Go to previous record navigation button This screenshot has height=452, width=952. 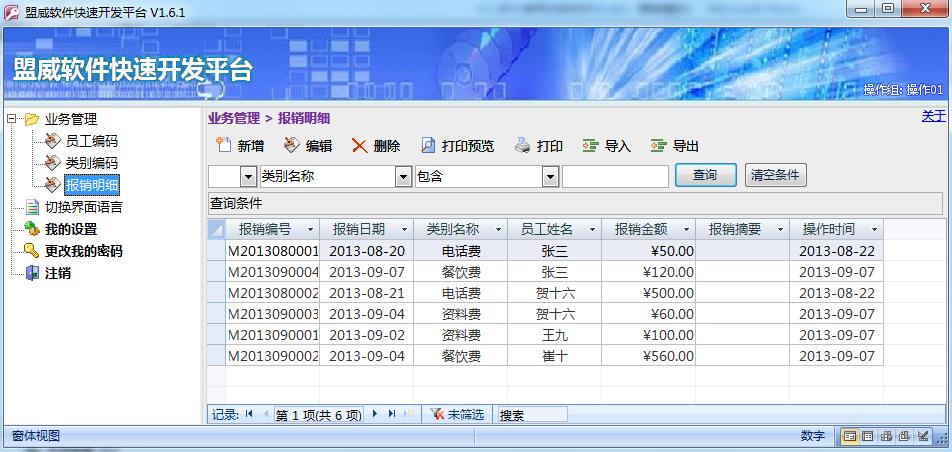(266, 414)
